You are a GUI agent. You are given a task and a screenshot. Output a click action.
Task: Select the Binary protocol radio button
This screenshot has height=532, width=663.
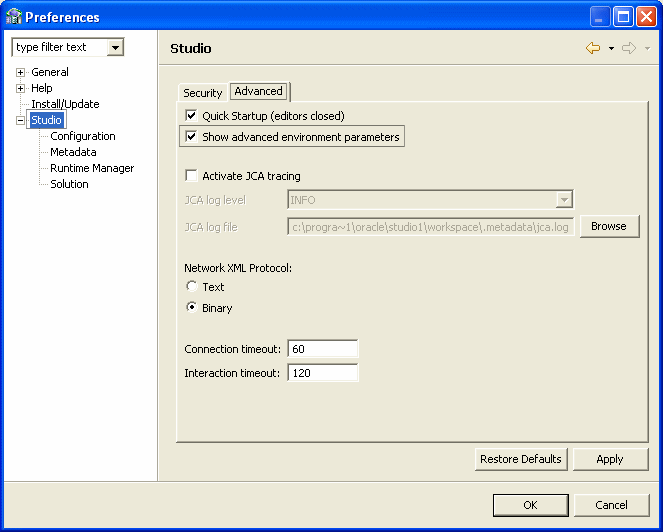tap(191, 308)
